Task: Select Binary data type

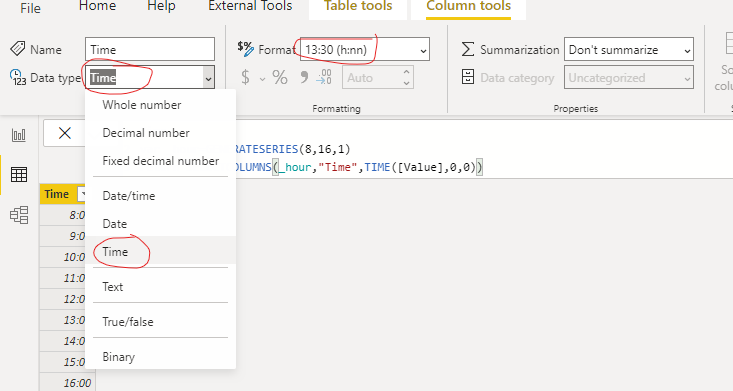Action: (160, 357)
